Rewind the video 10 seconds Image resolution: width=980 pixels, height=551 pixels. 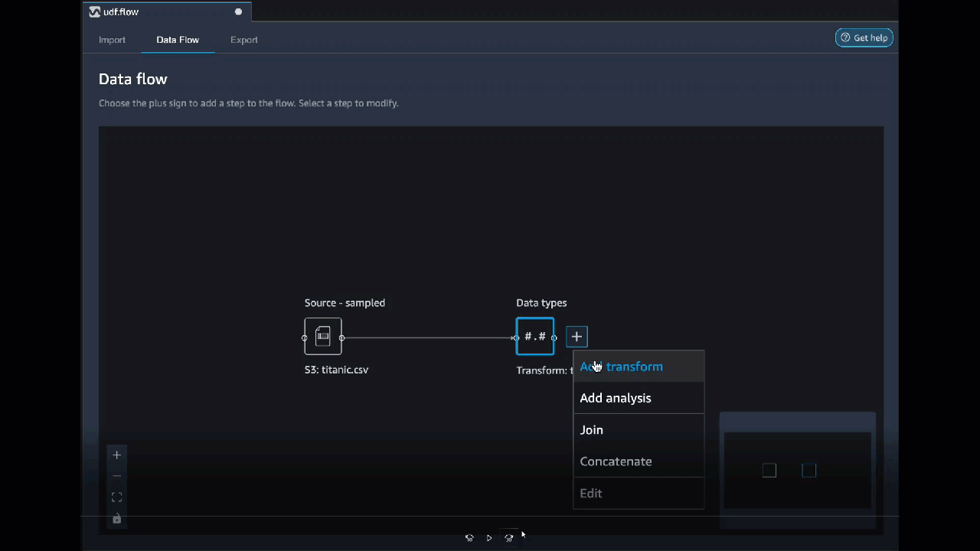point(469,538)
